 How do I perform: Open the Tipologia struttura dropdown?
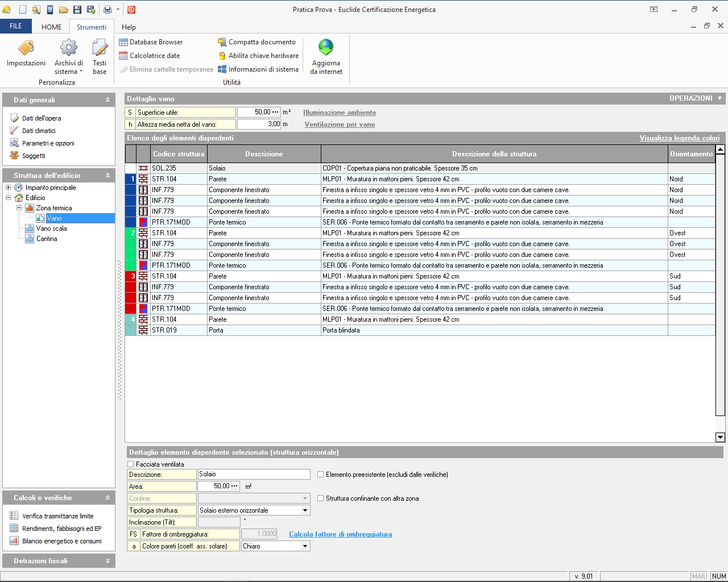(305, 510)
